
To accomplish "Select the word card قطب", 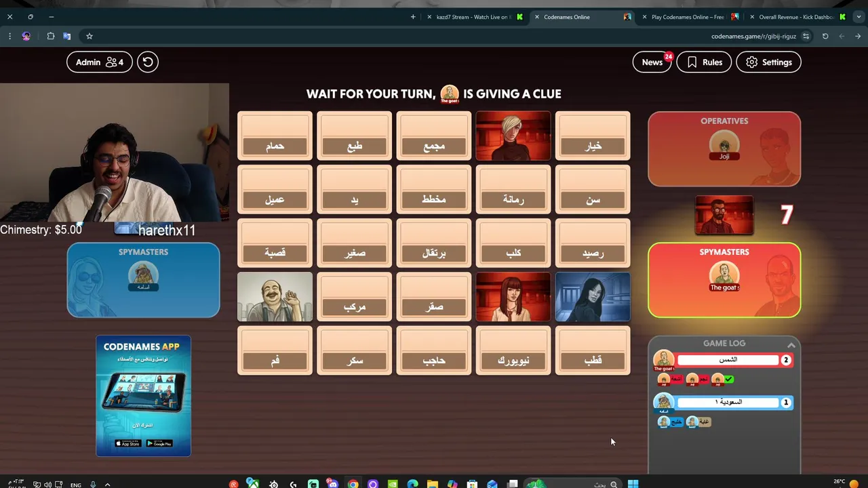I will [x=593, y=350].
